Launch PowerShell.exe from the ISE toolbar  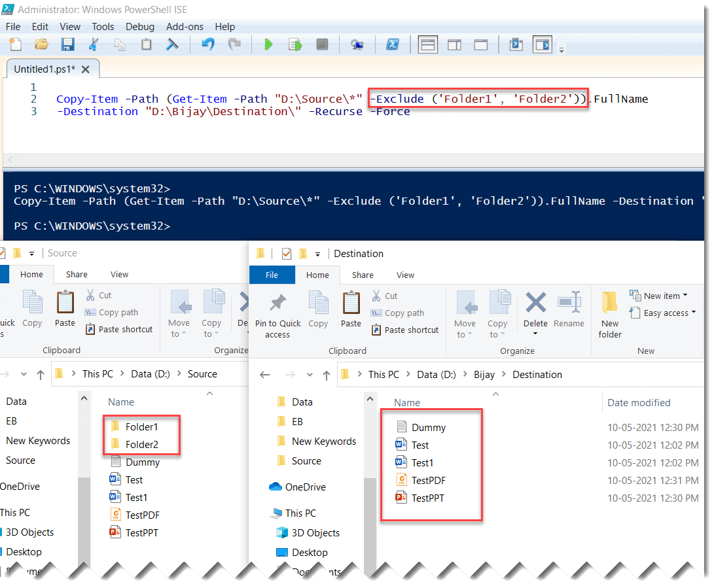[x=394, y=44]
